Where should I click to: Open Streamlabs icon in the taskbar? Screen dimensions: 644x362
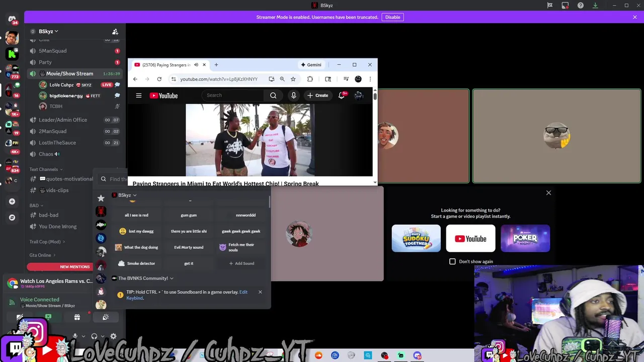pyautogui.click(x=401, y=355)
